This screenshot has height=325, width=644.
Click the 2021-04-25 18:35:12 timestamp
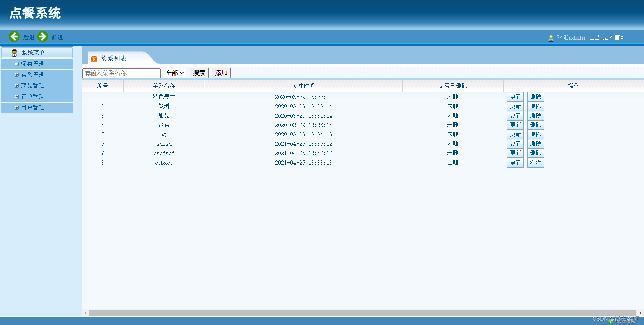304,144
